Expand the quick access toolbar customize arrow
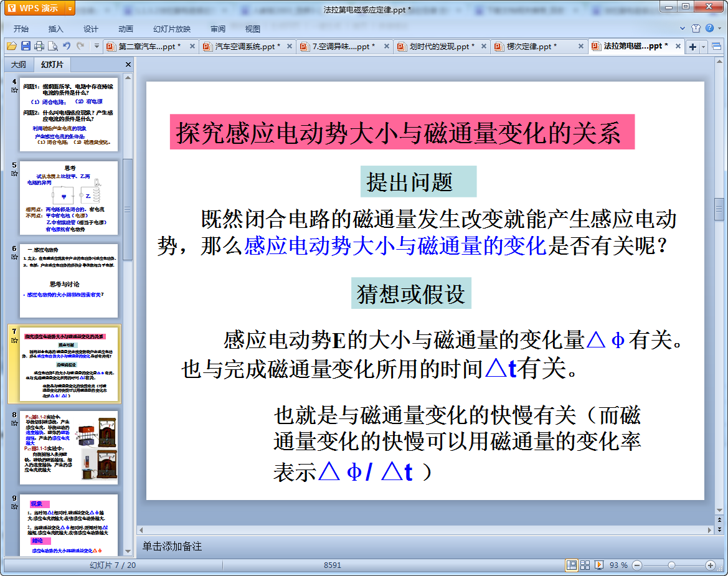This screenshot has width=728, height=576. tap(97, 46)
